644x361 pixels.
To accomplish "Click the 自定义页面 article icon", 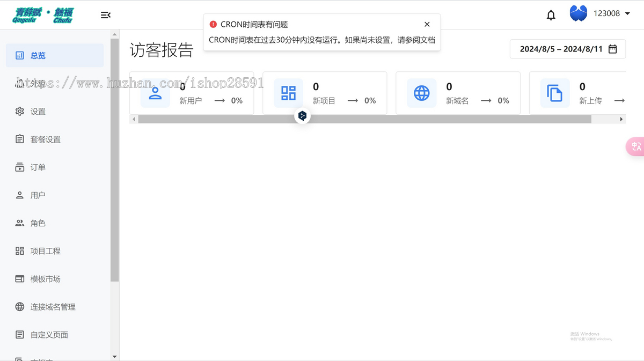I will click(20, 334).
